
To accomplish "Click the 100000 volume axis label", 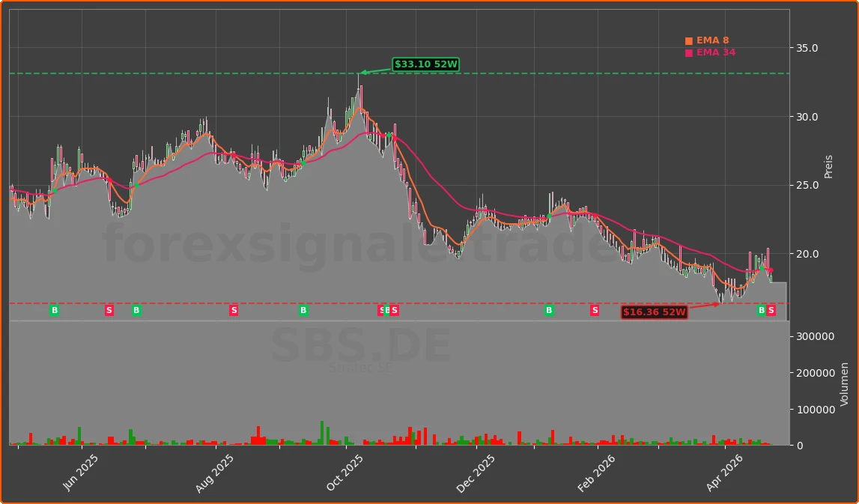I will [x=815, y=409].
